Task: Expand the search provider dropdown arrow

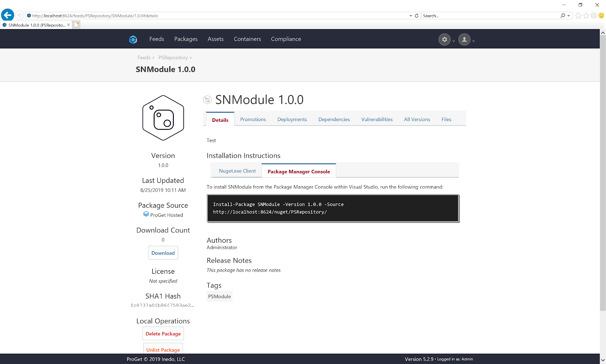Action: 569,16
